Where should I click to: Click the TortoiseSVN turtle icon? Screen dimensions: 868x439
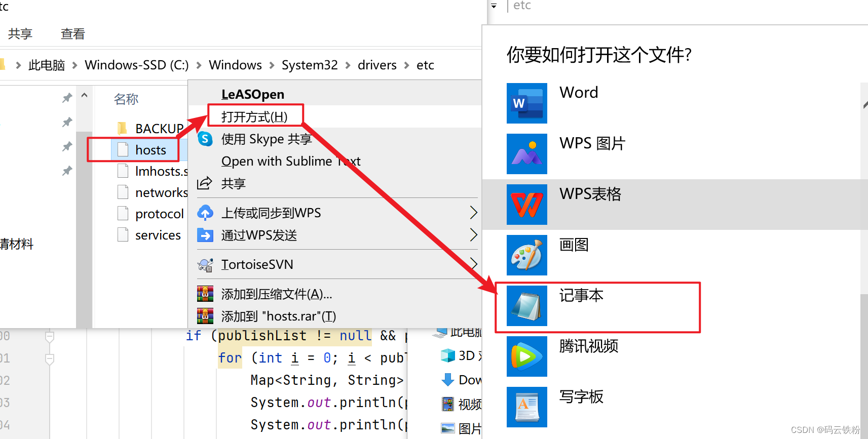(x=205, y=264)
